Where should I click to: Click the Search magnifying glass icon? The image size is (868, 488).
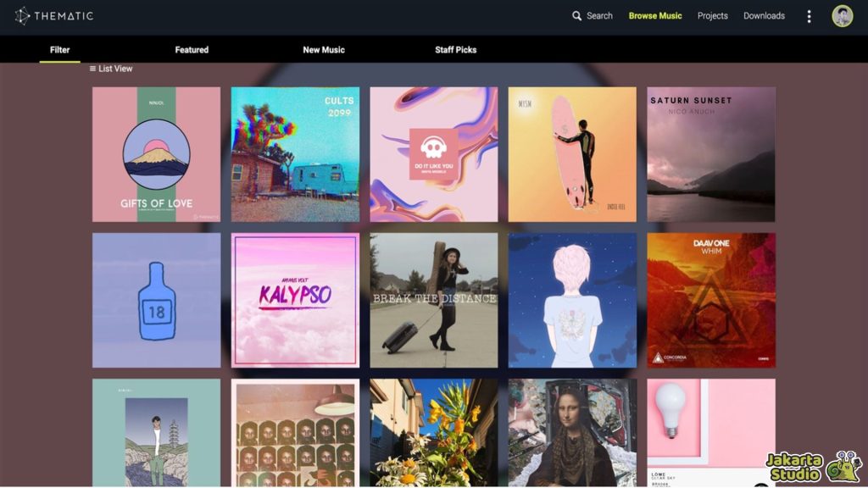coord(577,16)
